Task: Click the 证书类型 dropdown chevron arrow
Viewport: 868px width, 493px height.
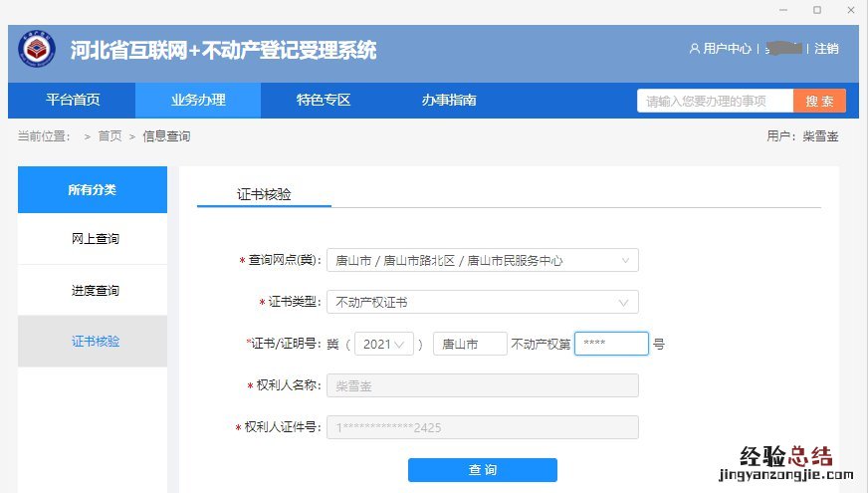Action: click(623, 303)
